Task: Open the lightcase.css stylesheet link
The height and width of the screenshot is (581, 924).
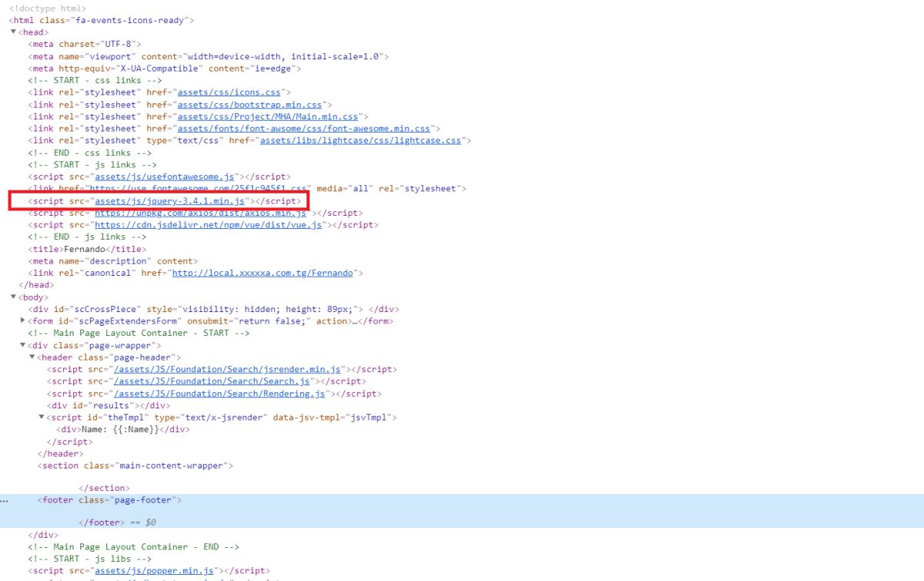Action: (x=360, y=140)
